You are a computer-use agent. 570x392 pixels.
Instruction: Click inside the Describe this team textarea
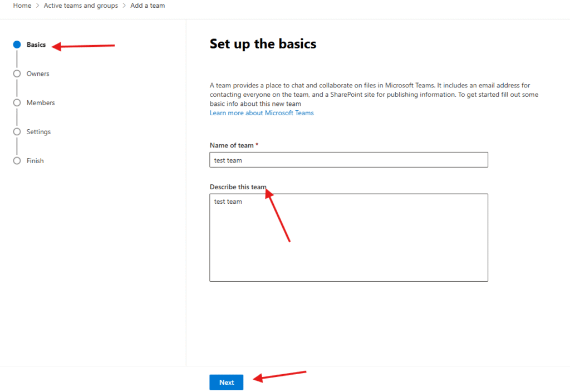click(x=348, y=239)
